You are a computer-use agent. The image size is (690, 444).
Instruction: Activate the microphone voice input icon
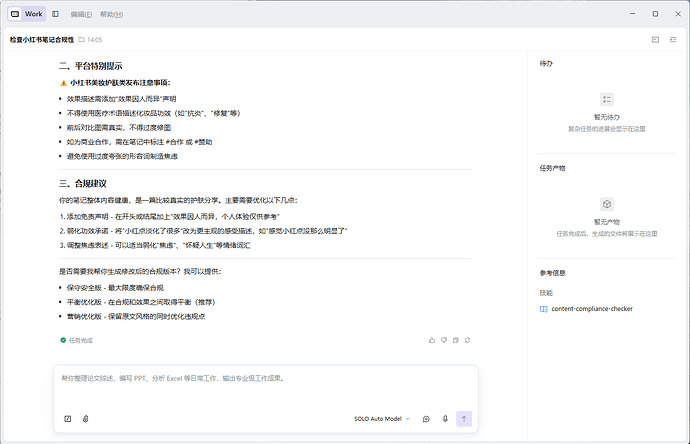pos(445,419)
